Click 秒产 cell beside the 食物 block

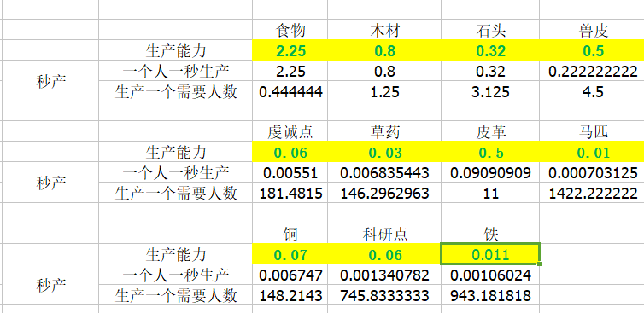coord(50,81)
